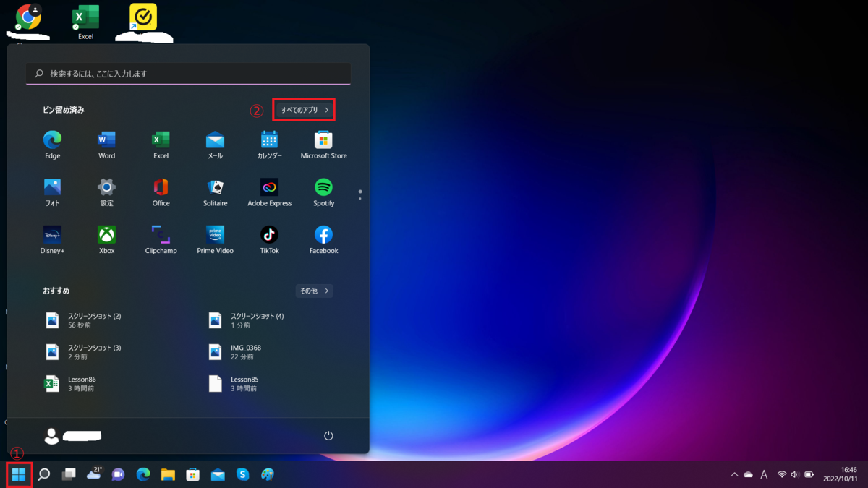Open the メール app tile
The width and height of the screenshot is (868, 488).
tap(215, 145)
